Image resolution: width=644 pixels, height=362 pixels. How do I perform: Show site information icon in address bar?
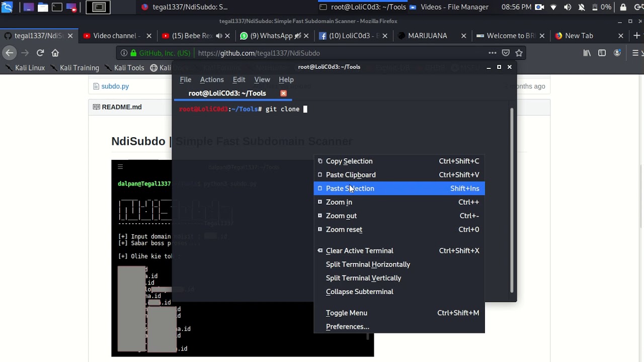[x=124, y=53]
